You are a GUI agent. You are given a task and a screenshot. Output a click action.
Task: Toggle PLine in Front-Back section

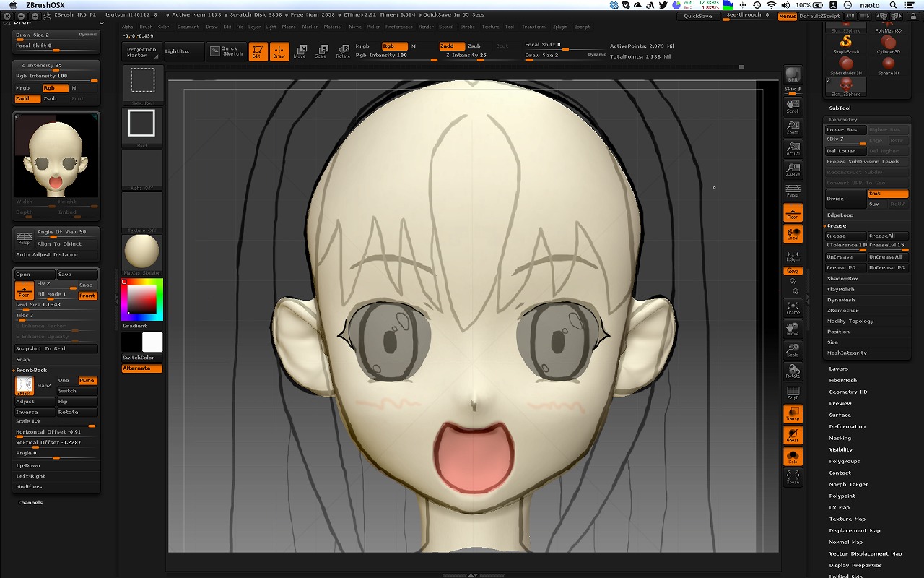(x=87, y=381)
